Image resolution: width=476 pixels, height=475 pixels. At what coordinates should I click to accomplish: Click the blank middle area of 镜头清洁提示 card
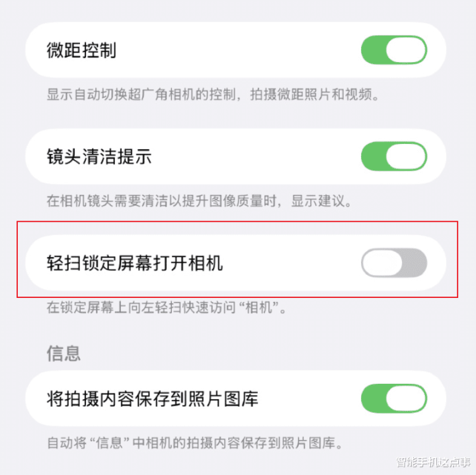[x=255, y=156]
